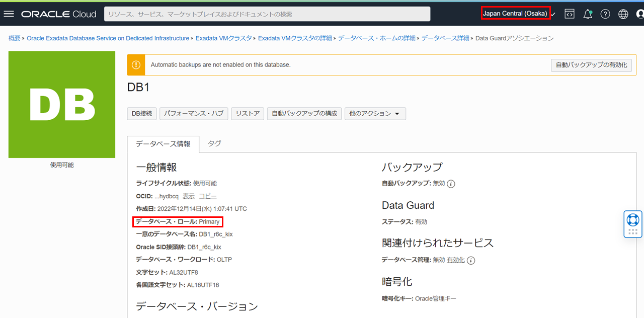Viewport: 644px width, 318px height.
Task: Click the info icon beside データベース管理
Action: point(471,260)
